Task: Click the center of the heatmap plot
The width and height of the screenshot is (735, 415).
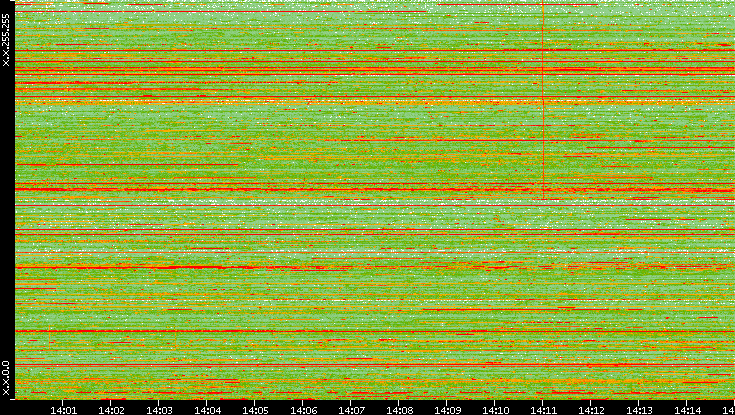Action: 374,199
